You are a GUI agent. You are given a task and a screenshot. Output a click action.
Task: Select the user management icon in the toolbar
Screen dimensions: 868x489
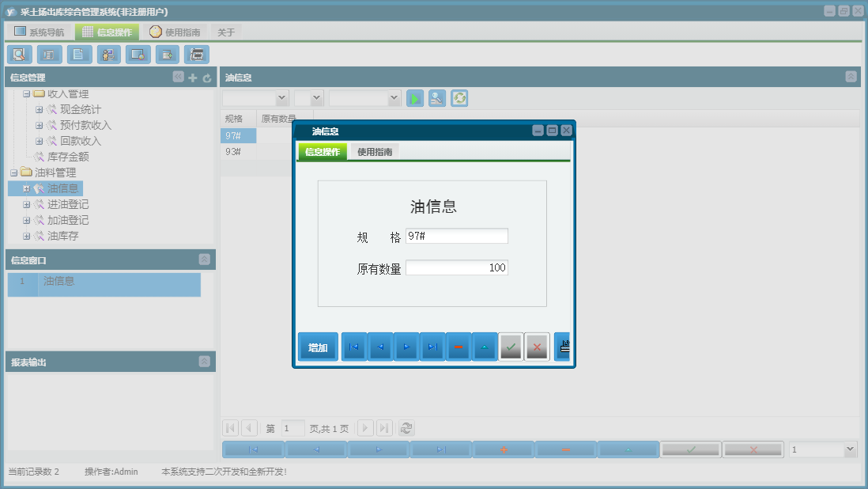pos(108,54)
